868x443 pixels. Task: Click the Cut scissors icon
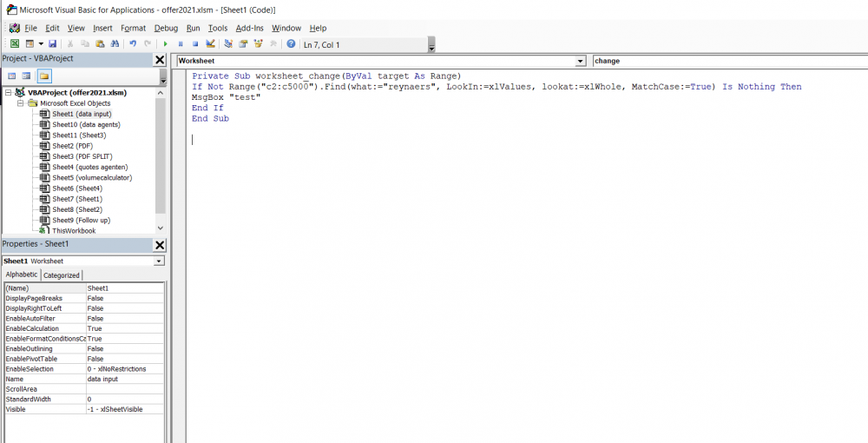[71, 44]
